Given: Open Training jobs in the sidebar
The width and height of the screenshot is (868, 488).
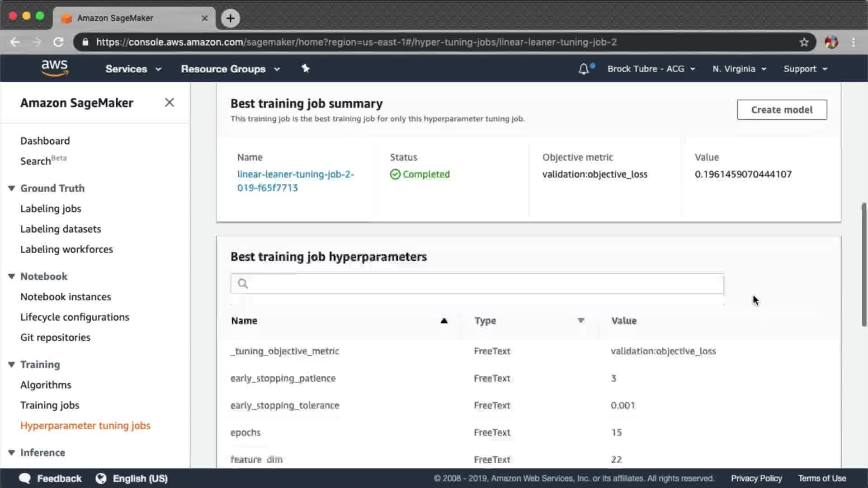Looking at the screenshot, I should 50,405.
